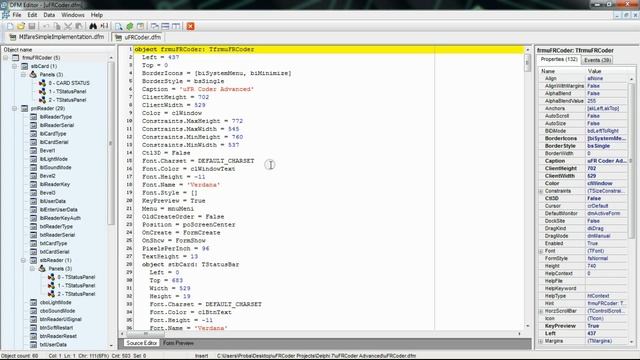Select cboLightMode in object tree
This screenshot has height=360, width=640.
coord(56,302)
